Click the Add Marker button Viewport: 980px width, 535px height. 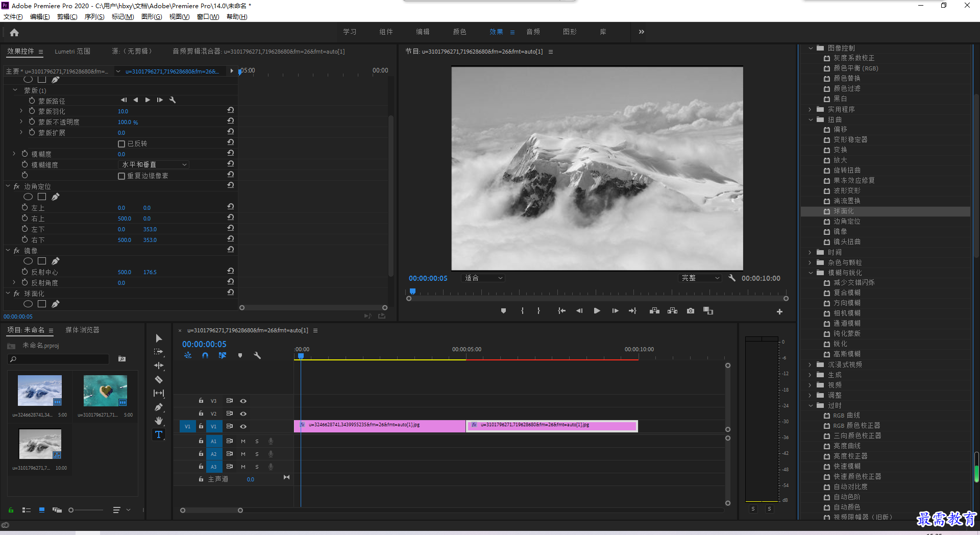coord(503,311)
